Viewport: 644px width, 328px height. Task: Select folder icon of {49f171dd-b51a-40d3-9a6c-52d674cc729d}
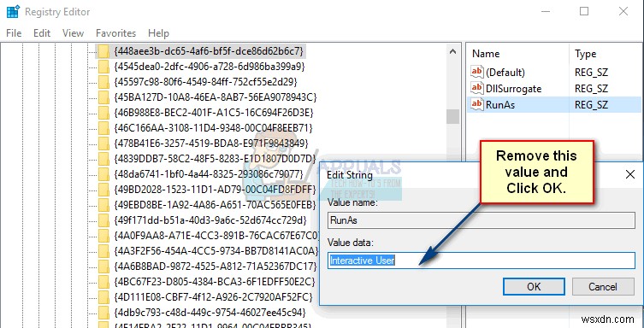coord(103,220)
